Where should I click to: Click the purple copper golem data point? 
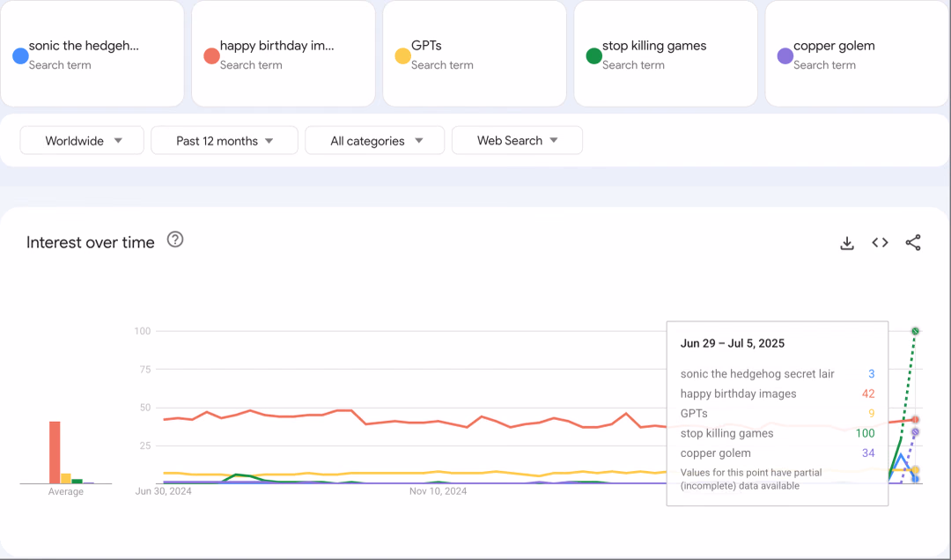click(915, 432)
